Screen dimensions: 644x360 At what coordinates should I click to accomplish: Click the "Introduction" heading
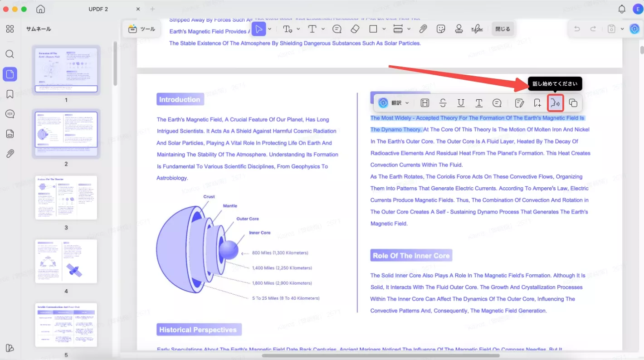pyautogui.click(x=180, y=100)
